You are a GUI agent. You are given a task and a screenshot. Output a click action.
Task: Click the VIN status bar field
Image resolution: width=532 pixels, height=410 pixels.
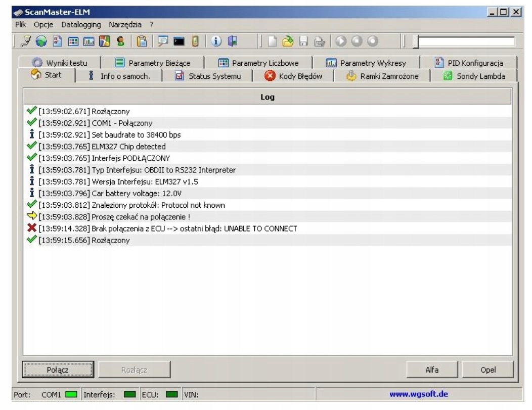point(249,394)
